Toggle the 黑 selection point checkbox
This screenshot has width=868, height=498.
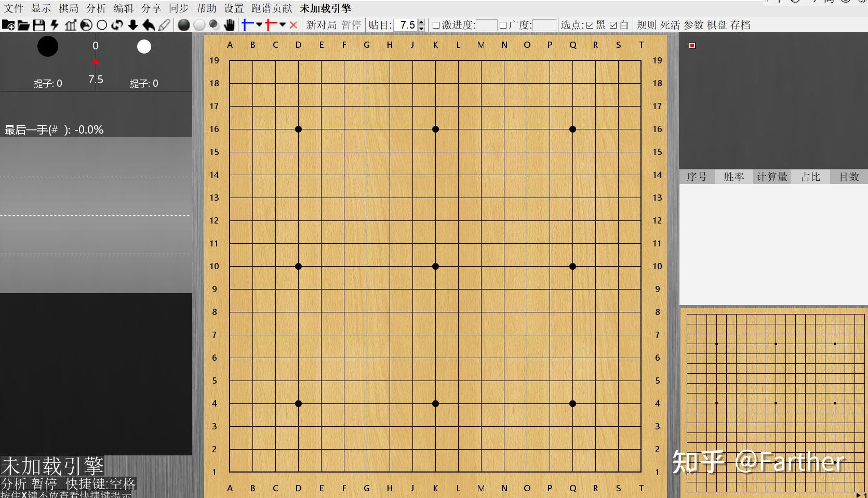point(589,25)
